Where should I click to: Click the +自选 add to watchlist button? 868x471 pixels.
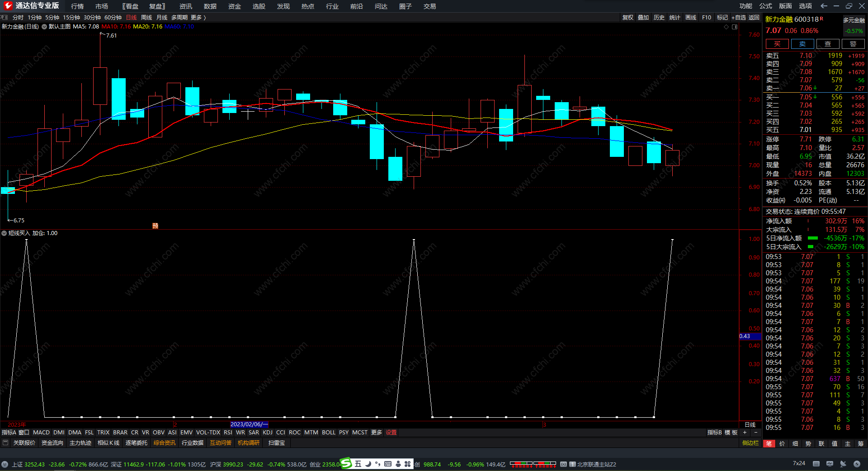(739, 18)
